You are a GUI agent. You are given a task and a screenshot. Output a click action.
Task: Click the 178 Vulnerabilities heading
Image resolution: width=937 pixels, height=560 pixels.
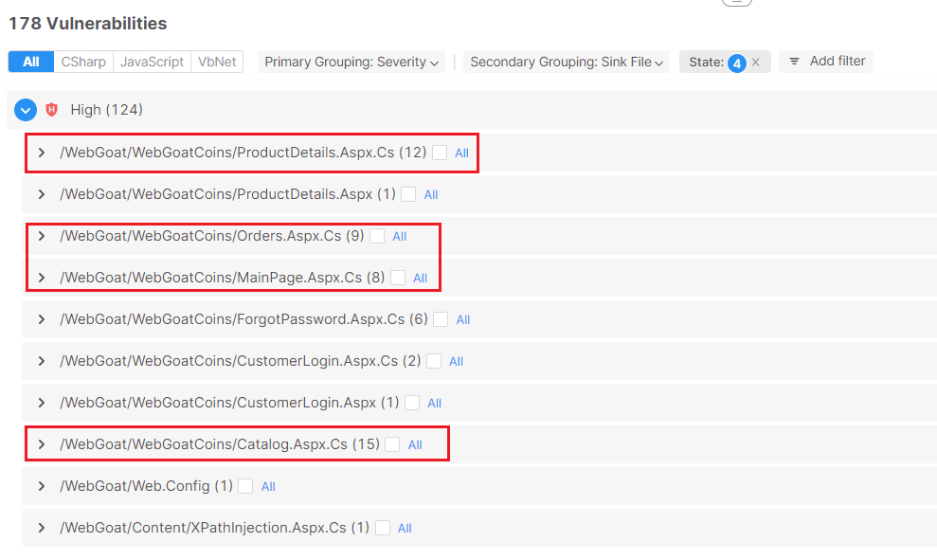88,24
